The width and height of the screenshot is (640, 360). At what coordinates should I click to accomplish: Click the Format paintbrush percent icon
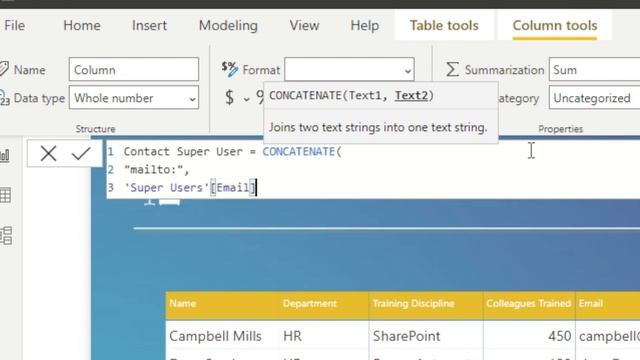pyautogui.click(x=230, y=69)
